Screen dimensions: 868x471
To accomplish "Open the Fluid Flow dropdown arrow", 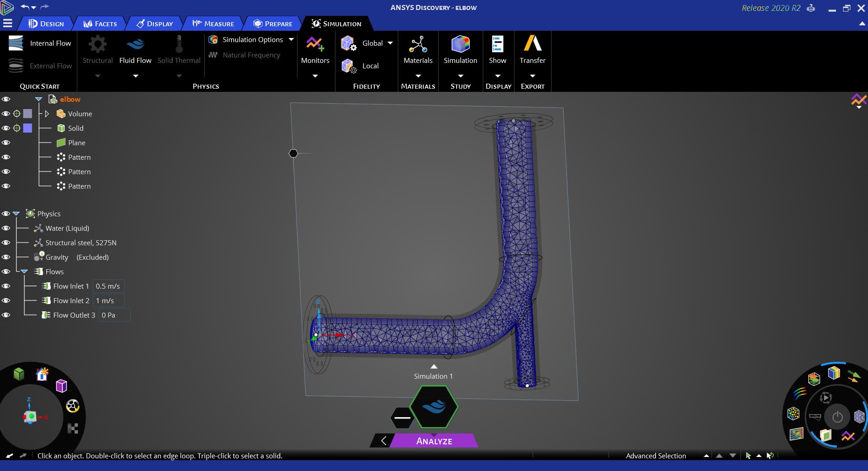I will point(135,76).
